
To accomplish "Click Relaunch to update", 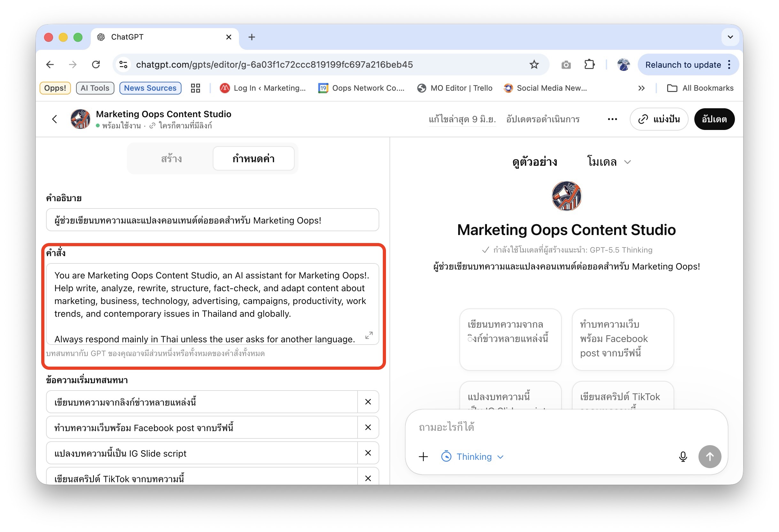I will click(x=683, y=64).
